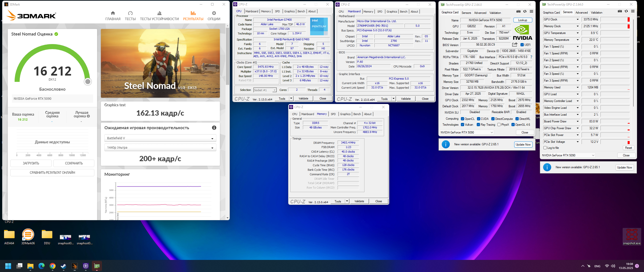Click info icon next to Лучшая оценка
This screenshot has width=644, height=272.
88,116
